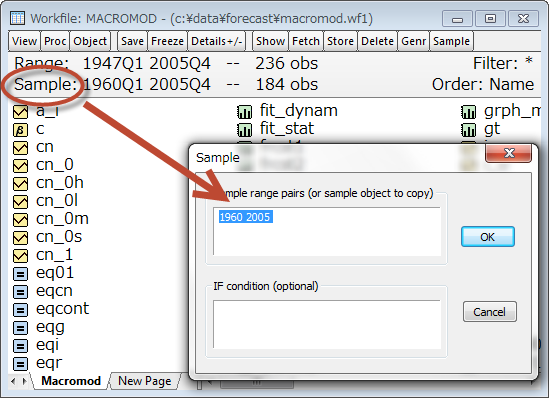
Task: Select the eqcn equation icon
Action: (x=20, y=292)
